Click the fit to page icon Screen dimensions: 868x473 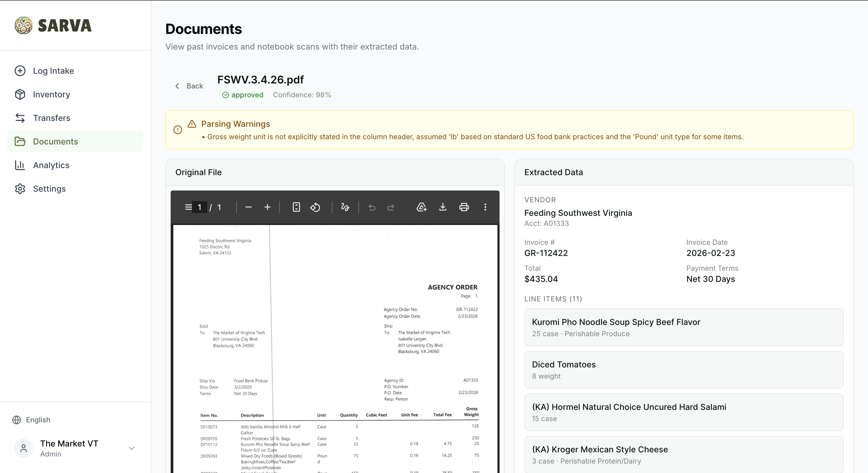[x=296, y=207]
